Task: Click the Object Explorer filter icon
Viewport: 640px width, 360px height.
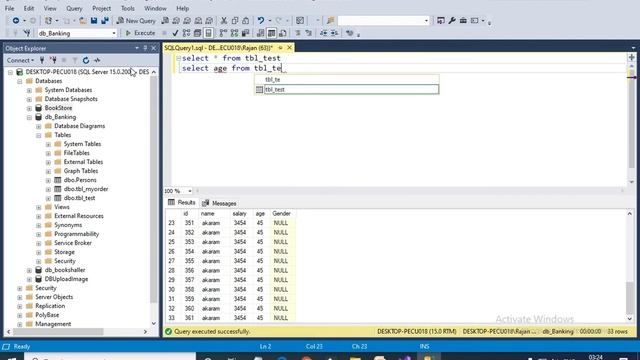Action: 75,60
